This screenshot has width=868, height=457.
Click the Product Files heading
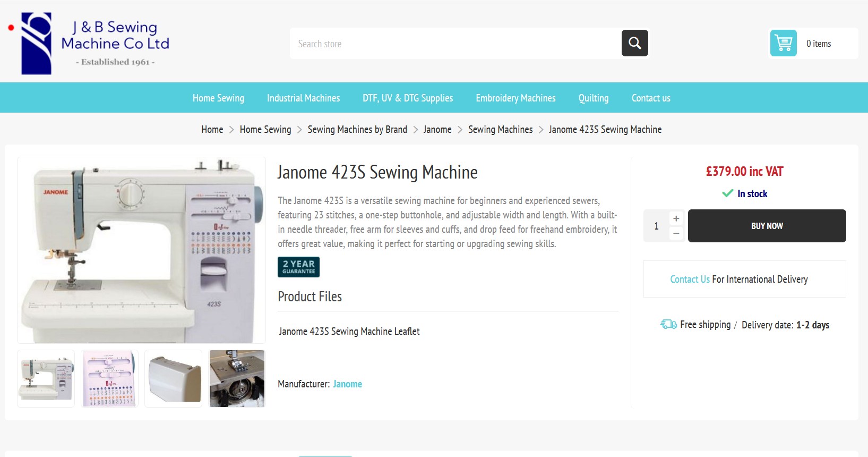(x=310, y=297)
